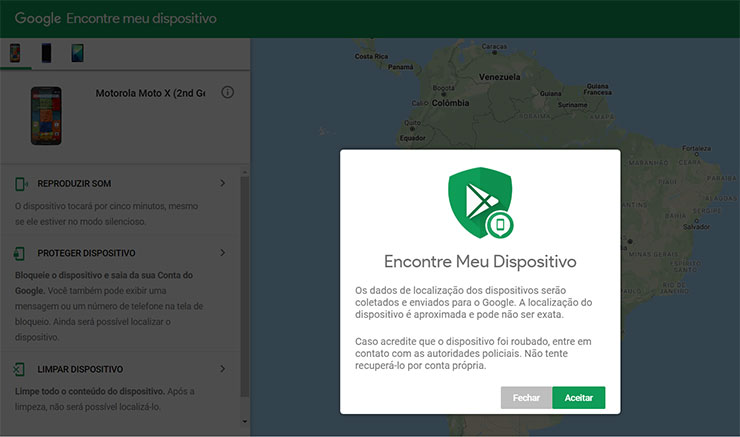Click the sidebar scrollbar down arrow
Screen dimensions: 740x437
(244, 421)
